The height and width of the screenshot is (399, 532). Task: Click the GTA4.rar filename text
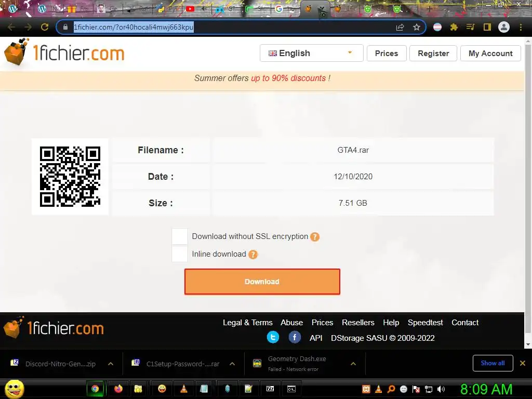coord(353,150)
